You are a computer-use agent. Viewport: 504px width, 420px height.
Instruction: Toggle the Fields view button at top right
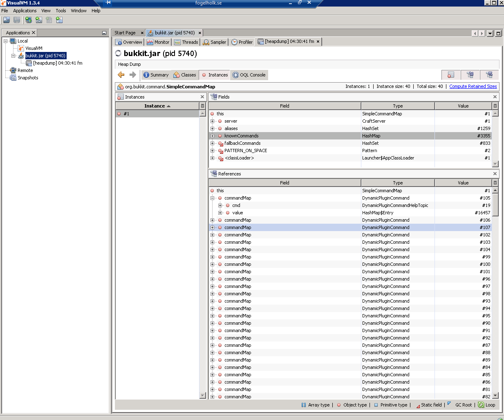(470, 74)
